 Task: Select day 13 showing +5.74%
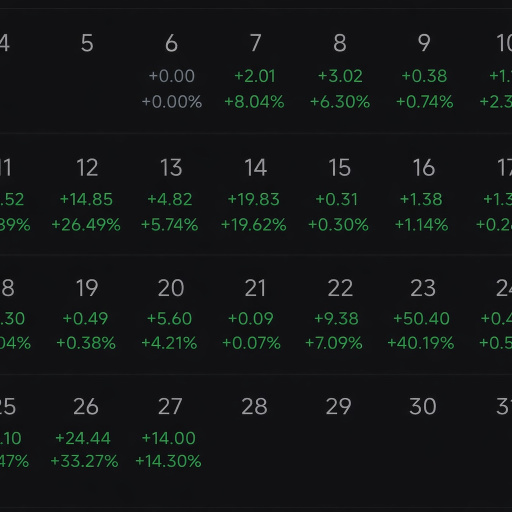click(171, 195)
